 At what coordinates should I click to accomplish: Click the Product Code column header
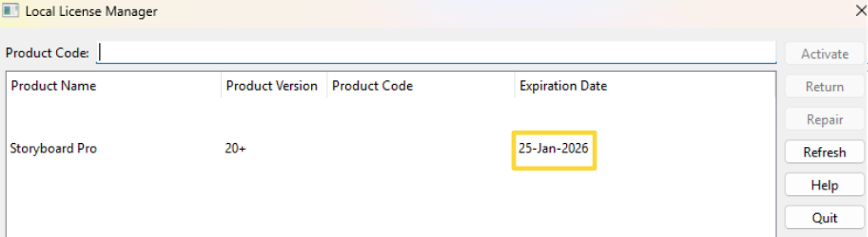pyautogui.click(x=372, y=86)
